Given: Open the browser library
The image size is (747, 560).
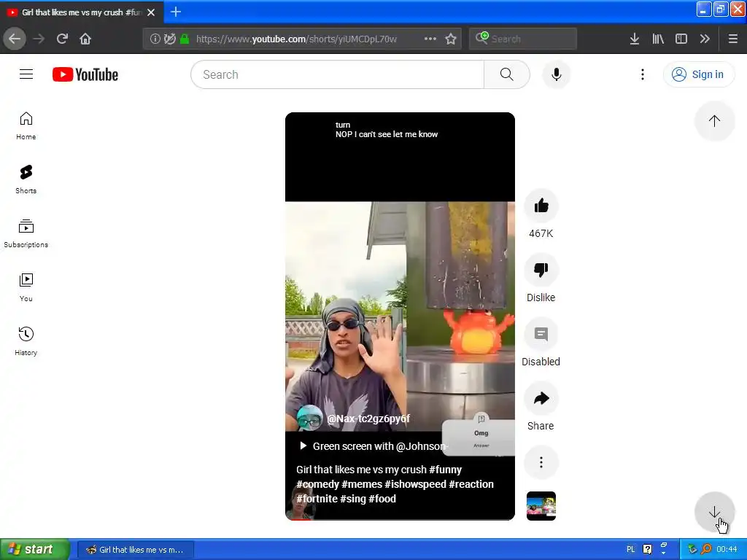Looking at the screenshot, I should [658, 39].
